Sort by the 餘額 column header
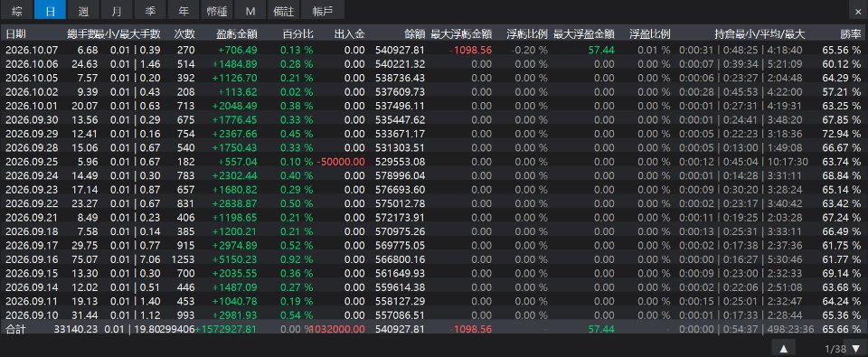 click(414, 34)
